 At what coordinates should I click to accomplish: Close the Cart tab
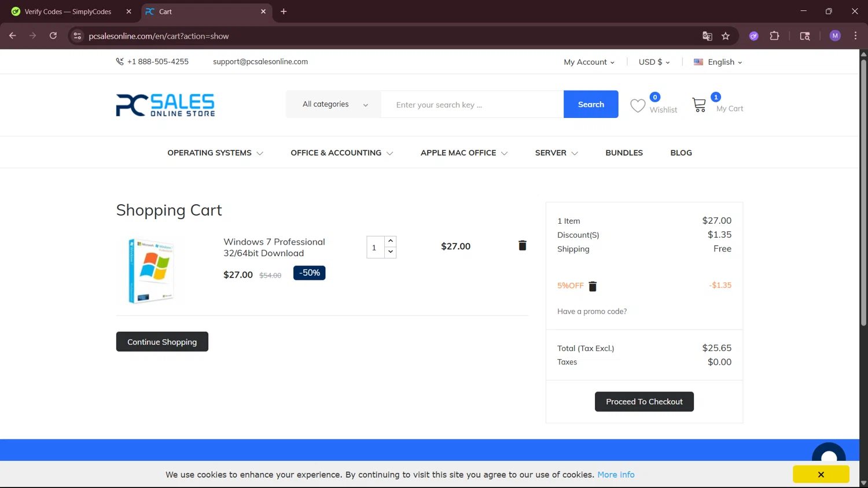(x=263, y=12)
